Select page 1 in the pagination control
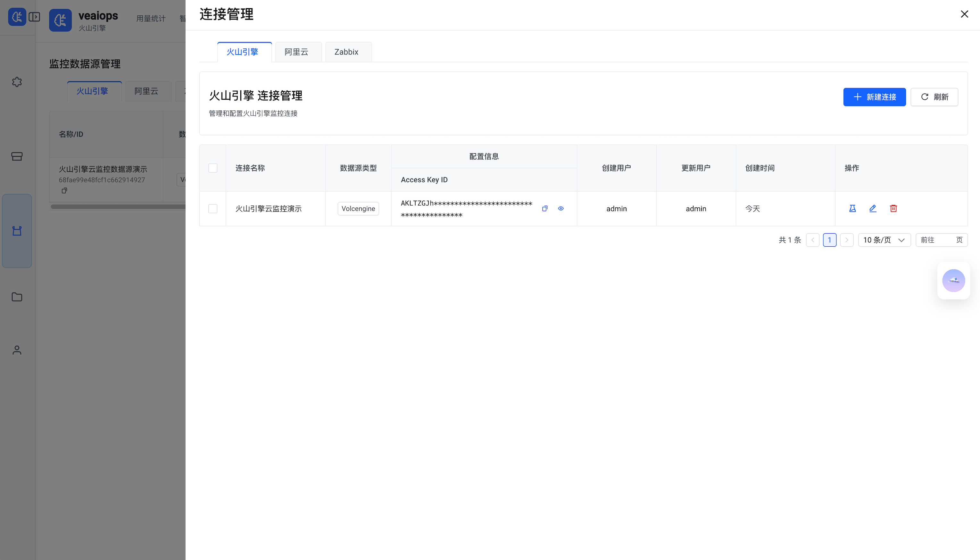The height and width of the screenshot is (560, 980). point(830,240)
